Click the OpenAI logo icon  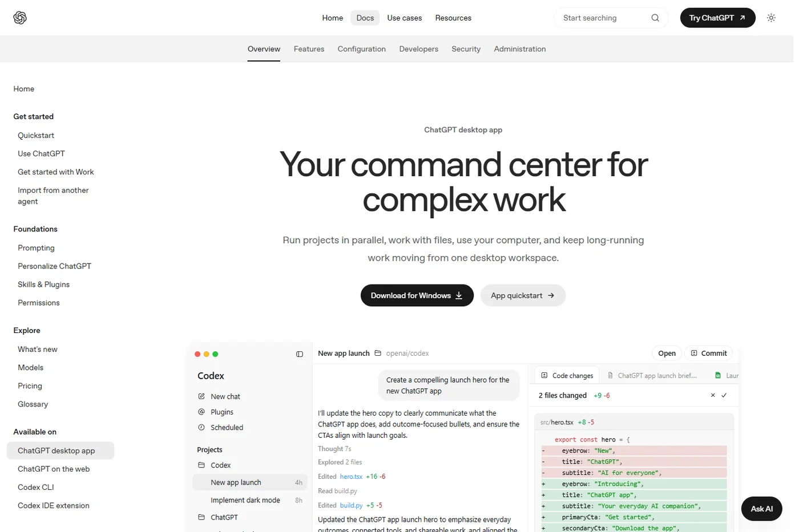pos(20,18)
